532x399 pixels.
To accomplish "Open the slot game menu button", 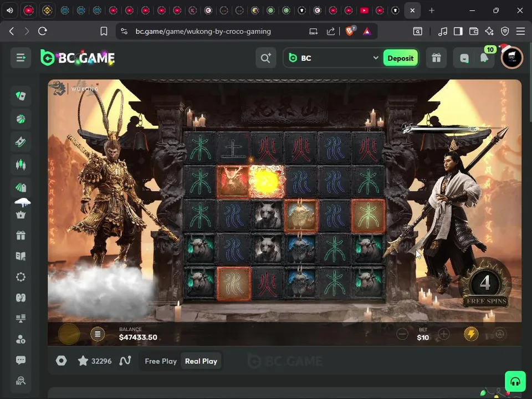I will [98, 334].
